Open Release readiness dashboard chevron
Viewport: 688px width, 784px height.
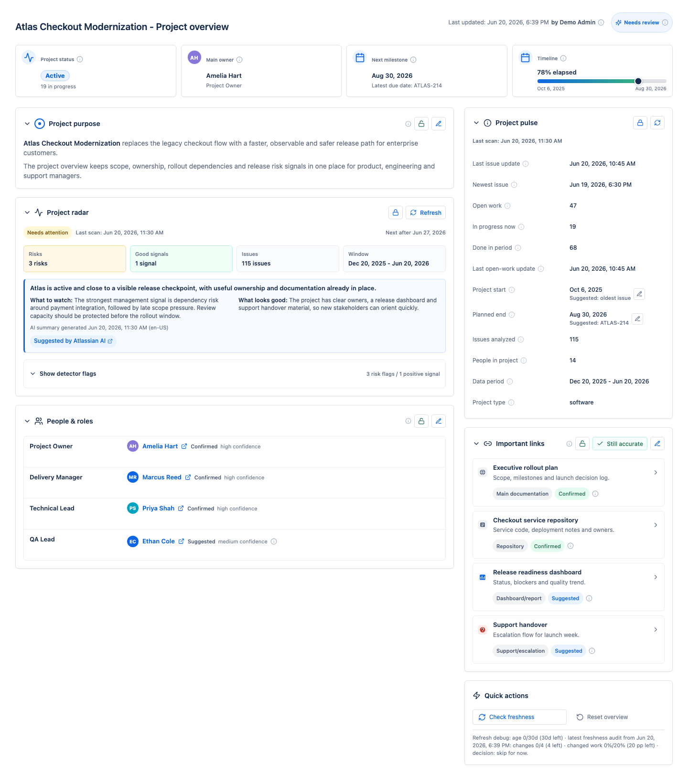(x=656, y=577)
